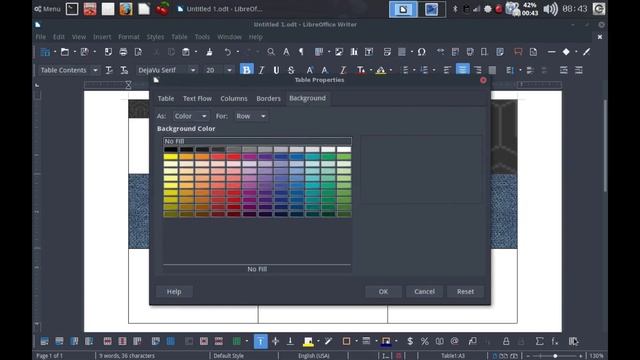Switch to the Columns tab
Viewport: 640px width, 360px height.
coord(234,98)
